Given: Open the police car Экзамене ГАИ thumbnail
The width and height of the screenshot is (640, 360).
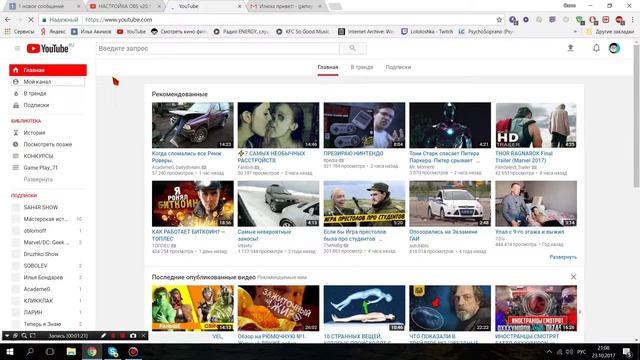Looking at the screenshot, I should [450, 204].
